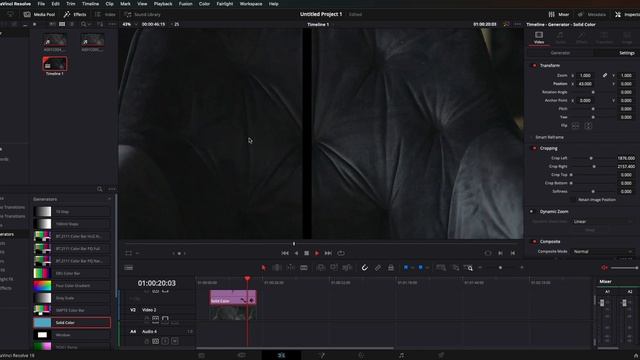Open the blue Marker color dropdown arrow
Image resolution: width=640 pixels, height=360 pixels.
427,268
